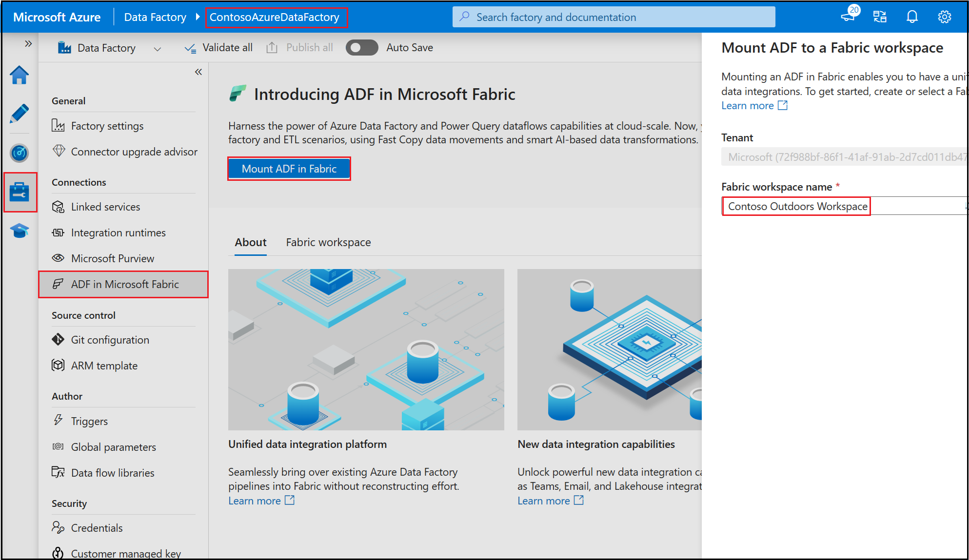
Task: Switch to the Fabric workspace tab
Action: click(x=328, y=242)
